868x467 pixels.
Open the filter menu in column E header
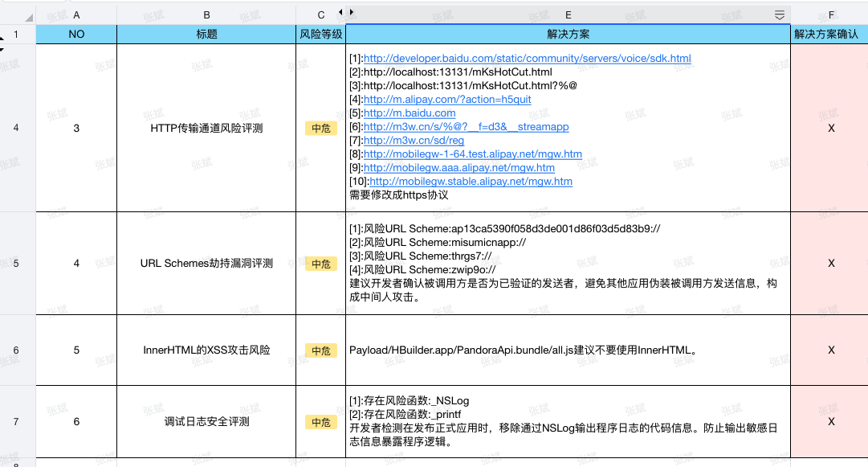779,15
